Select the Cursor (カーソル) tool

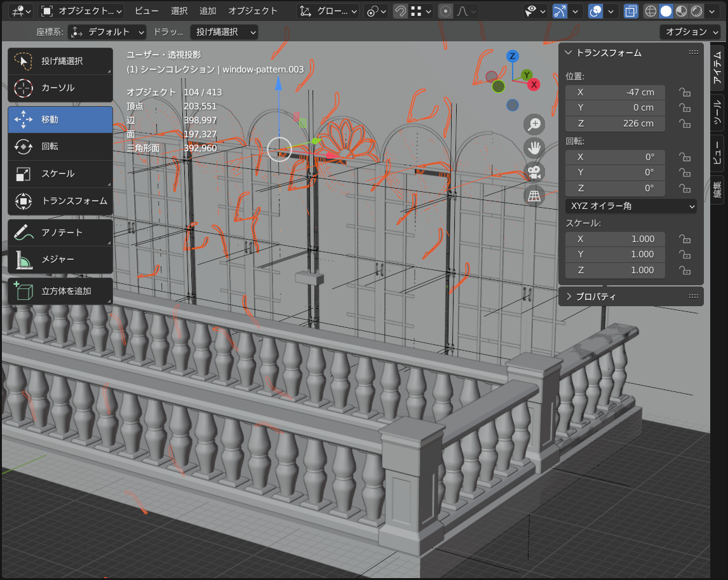point(60,88)
